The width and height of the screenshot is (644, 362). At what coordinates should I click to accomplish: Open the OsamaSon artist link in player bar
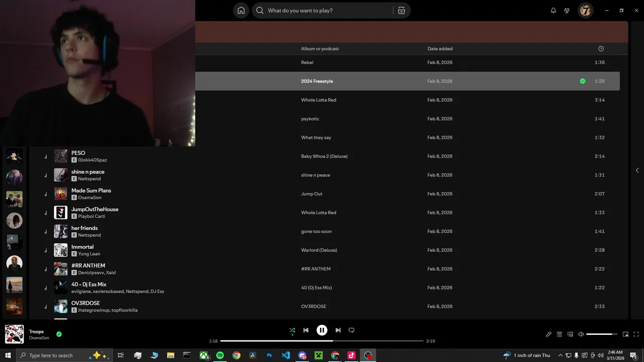(39, 338)
